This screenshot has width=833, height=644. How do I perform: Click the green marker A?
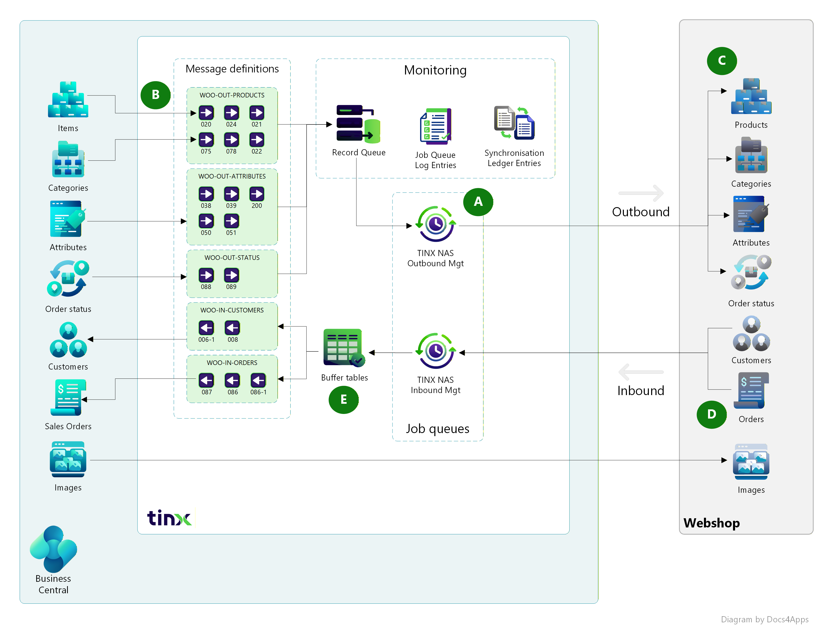click(478, 202)
